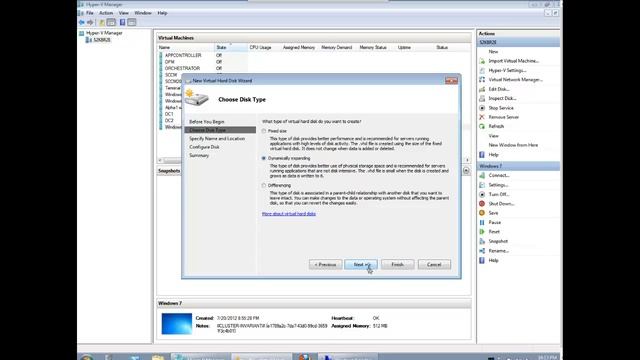
Task: Open the More about virtual hard disks link
Action: click(289, 213)
